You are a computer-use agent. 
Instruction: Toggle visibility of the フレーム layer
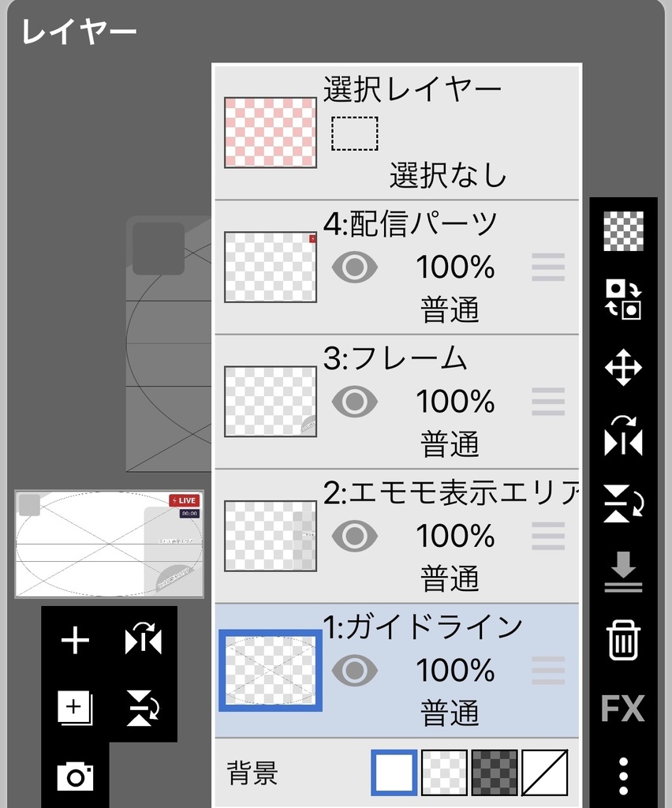coord(354,402)
